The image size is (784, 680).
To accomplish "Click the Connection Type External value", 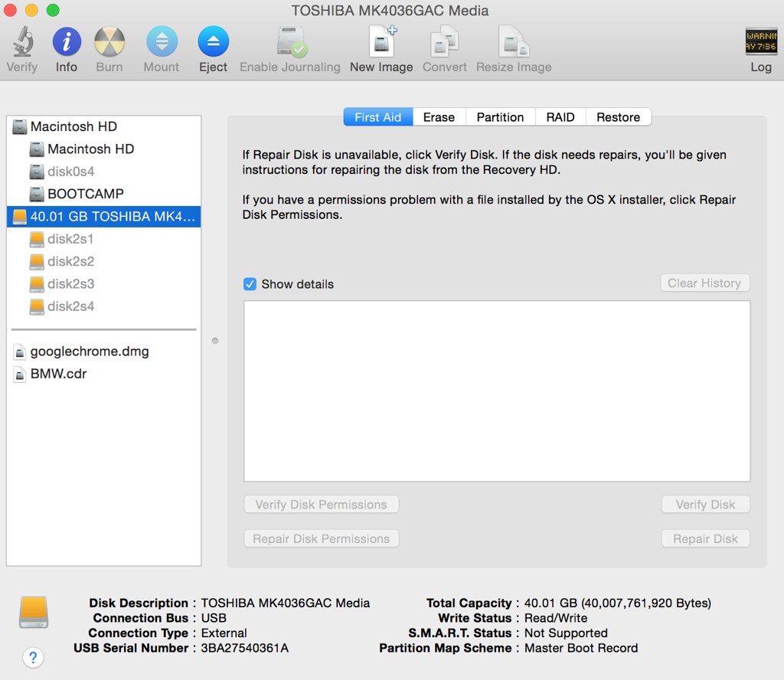I will (224, 633).
